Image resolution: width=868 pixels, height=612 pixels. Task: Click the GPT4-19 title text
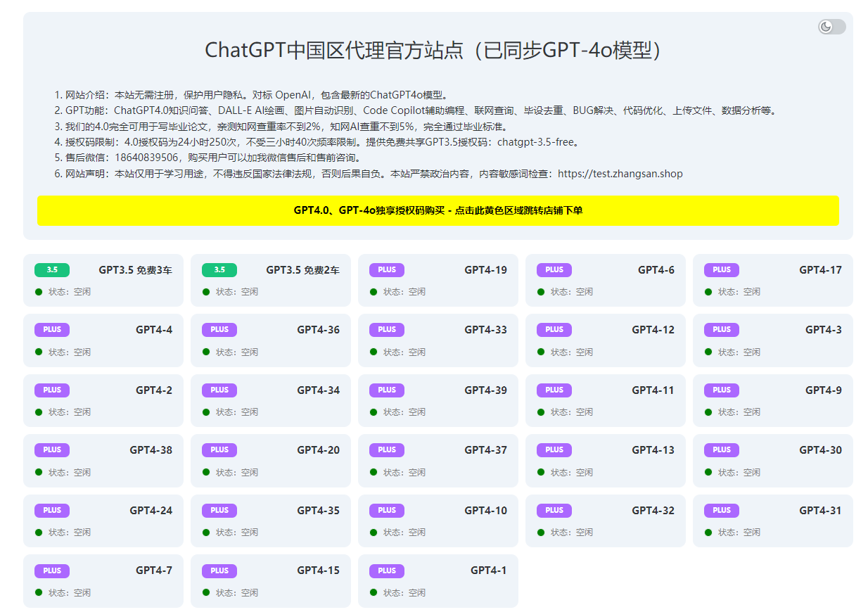coord(485,269)
